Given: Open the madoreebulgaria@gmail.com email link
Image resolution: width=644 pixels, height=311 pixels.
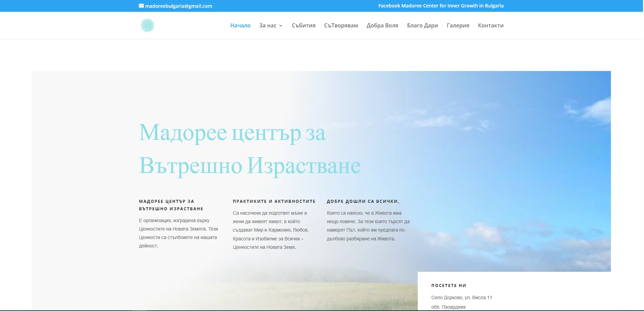Looking at the screenshot, I should pos(178,6).
